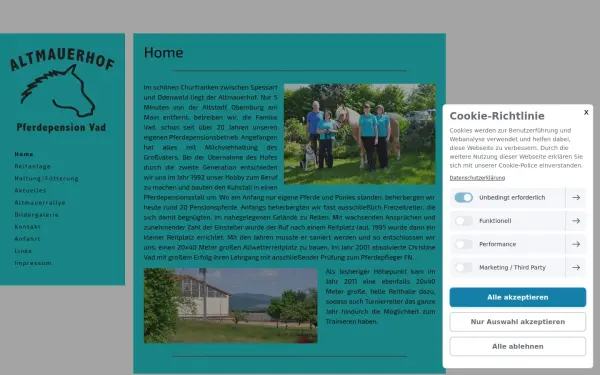Click the Alle ablehnen button

click(517, 346)
